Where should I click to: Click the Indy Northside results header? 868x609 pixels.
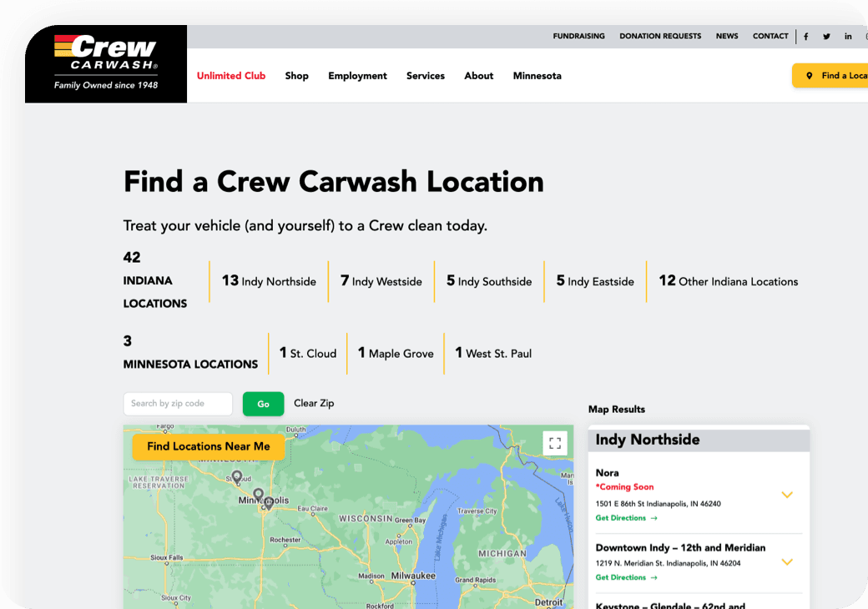[699, 440]
